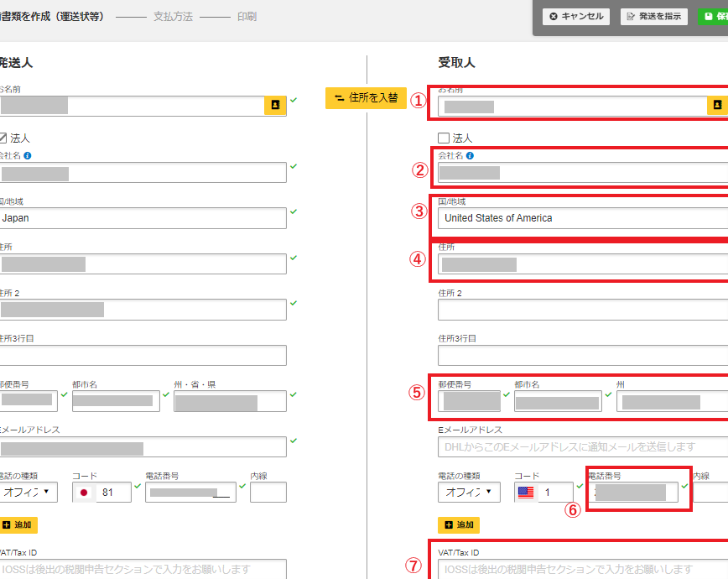Focus receiver 住所3行目 field
Screen dimensions: 728x579
click(x=583, y=356)
